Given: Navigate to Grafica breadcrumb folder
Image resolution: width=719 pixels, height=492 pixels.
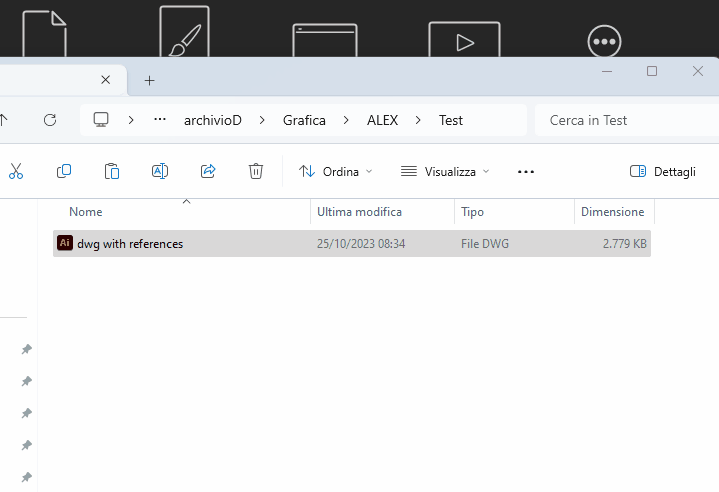Looking at the screenshot, I should (x=304, y=120).
